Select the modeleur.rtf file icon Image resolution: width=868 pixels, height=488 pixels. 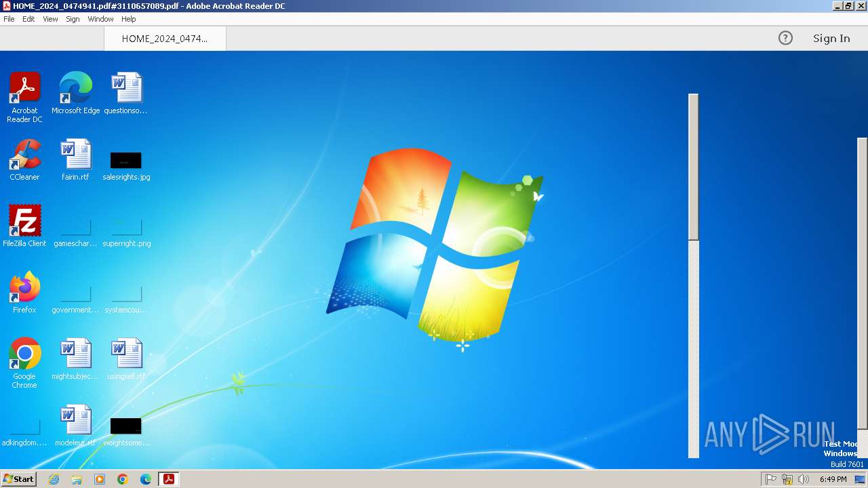pyautogui.click(x=75, y=426)
